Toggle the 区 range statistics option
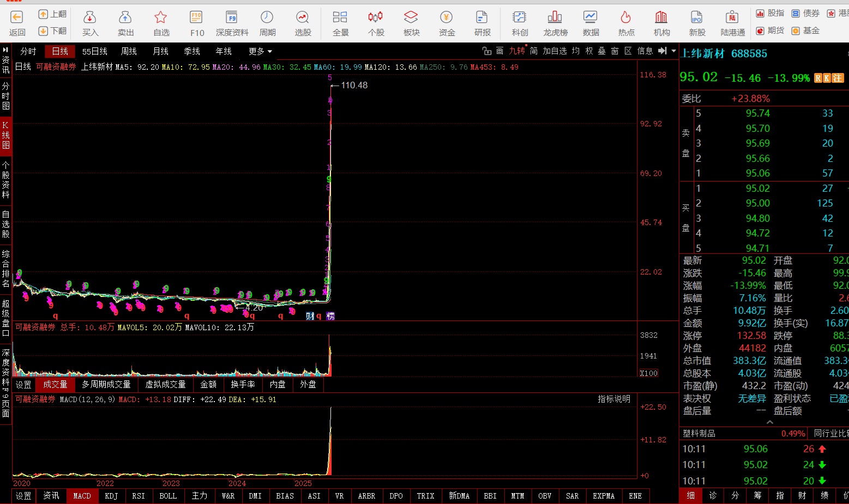 point(628,51)
